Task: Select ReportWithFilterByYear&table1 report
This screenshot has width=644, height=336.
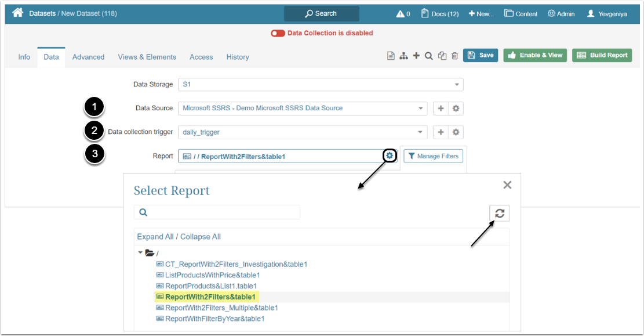Action: coord(210,319)
